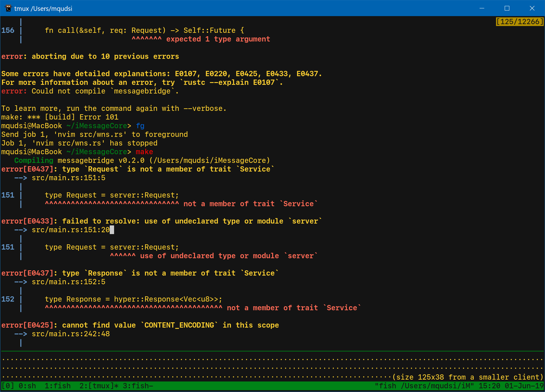This screenshot has height=392, width=545.
Task: Click 'Compiling messagebridge v0.2.0' line
Action: pyautogui.click(x=142, y=160)
